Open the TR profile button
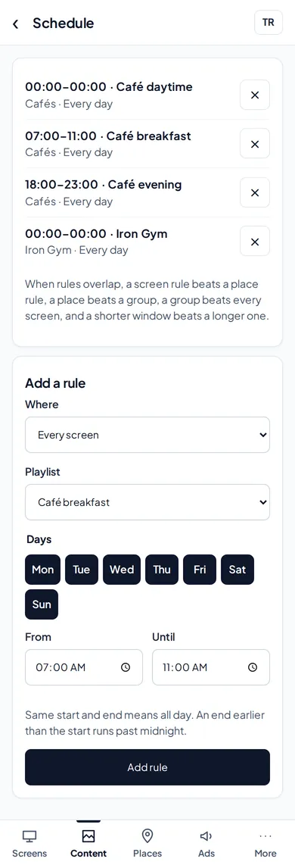The image size is (295, 868). (x=268, y=23)
